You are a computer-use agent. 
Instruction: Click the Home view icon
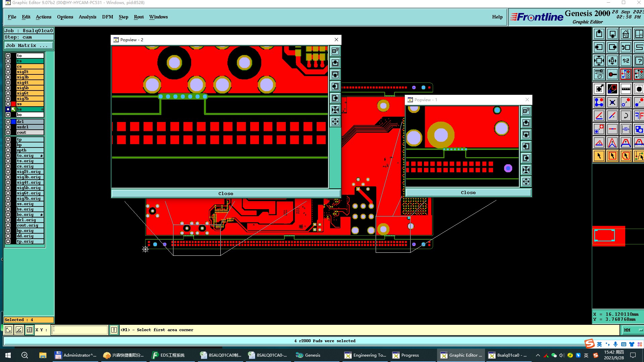tap(626, 34)
